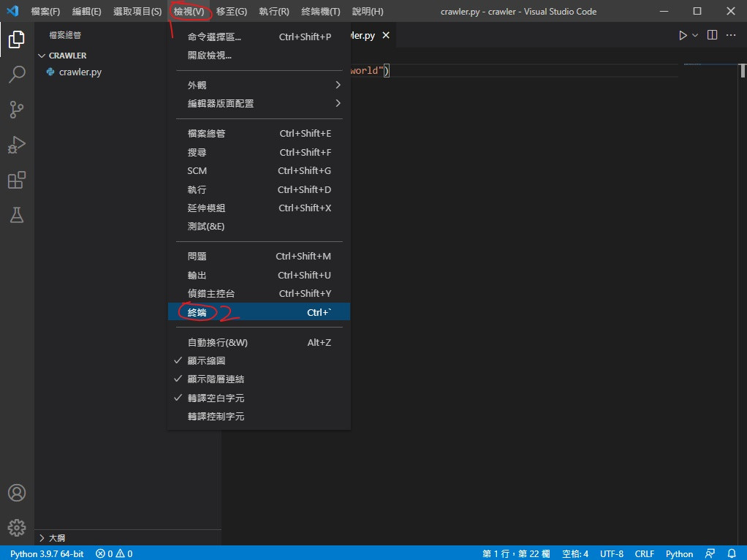Screen dimensions: 747x560
Task: Select 延伸模組 menu entry
Action: (259, 208)
